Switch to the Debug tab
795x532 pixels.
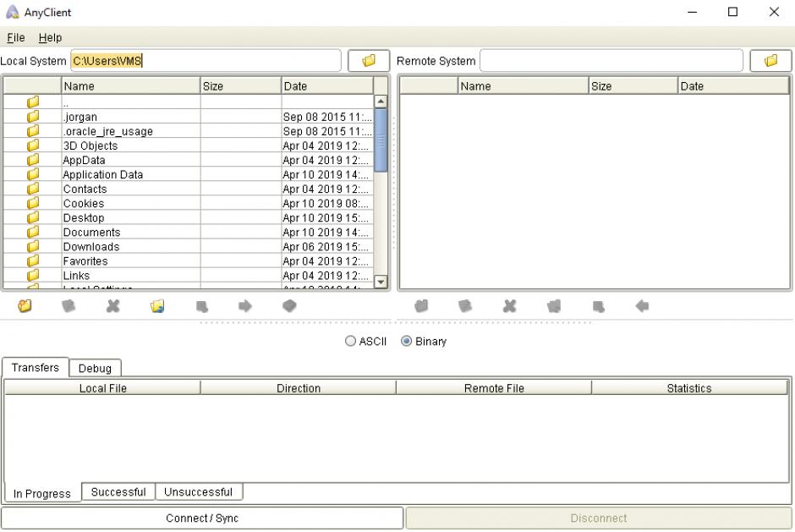(95, 368)
